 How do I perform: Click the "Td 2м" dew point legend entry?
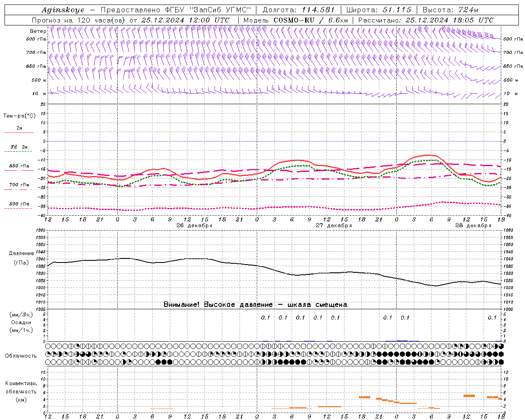coord(19,147)
